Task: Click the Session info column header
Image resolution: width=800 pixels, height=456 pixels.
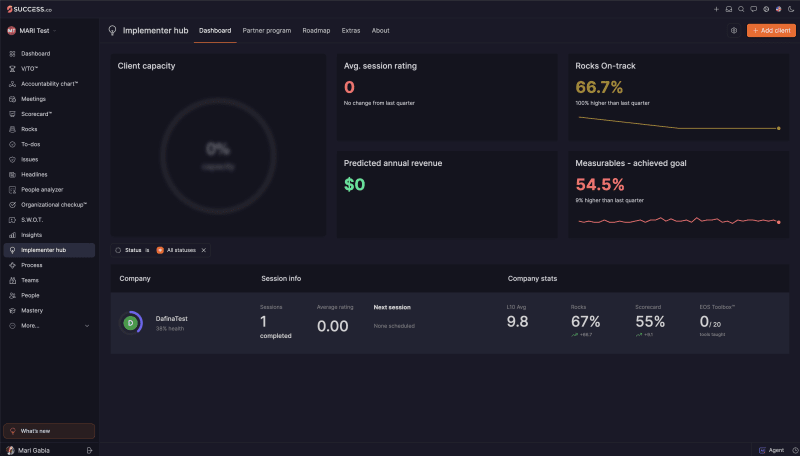Action: pos(281,278)
